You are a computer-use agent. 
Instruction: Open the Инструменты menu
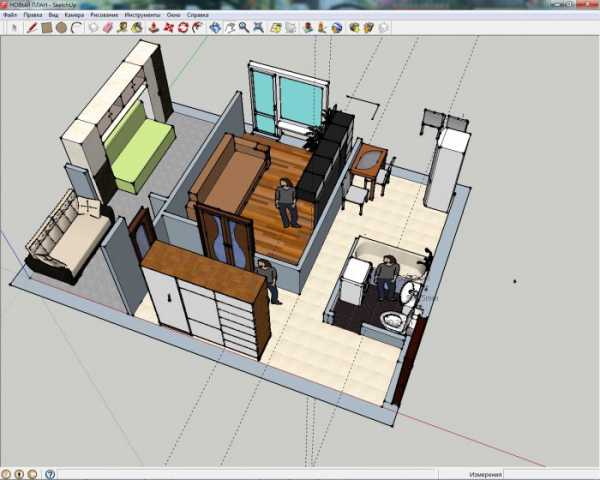(141, 16)
